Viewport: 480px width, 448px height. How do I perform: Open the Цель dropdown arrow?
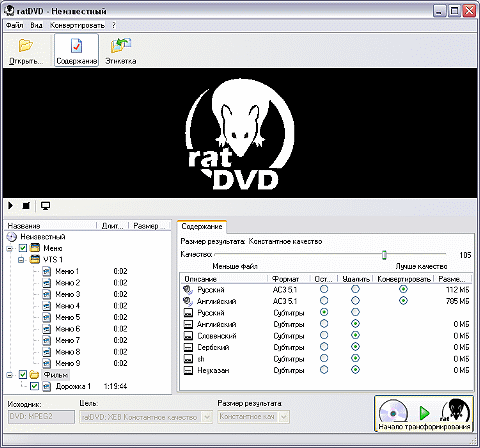tap(207, 417)
